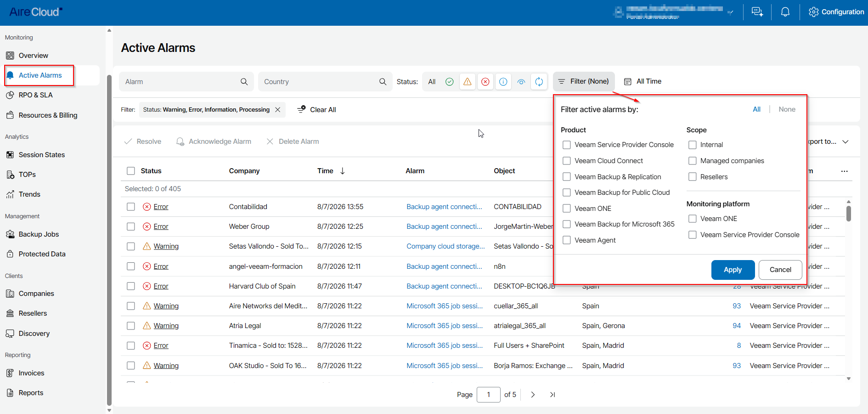The height and width of the screenshot is (414, 868).
Task: Filter status by processing arrows icon
Action: click(x=539, y=82)
